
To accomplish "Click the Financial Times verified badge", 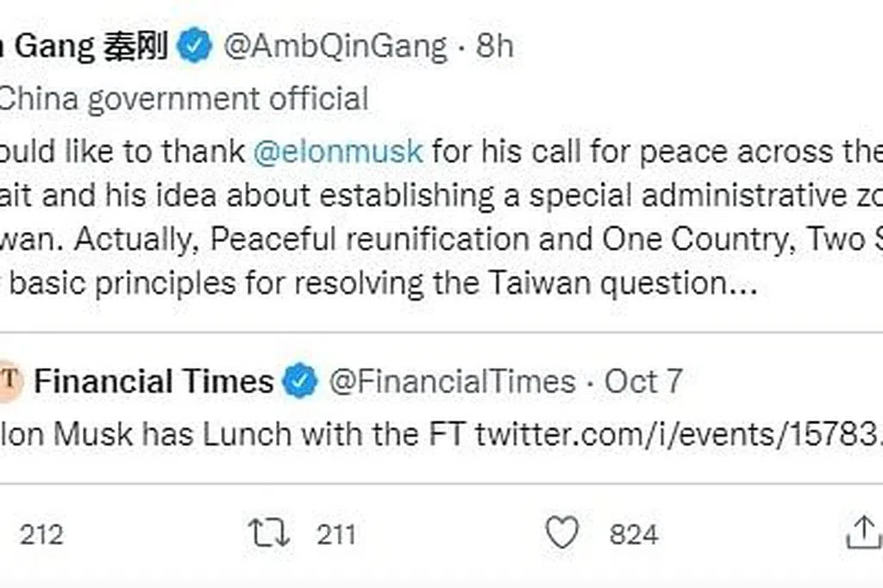I will pyautogui.click(x=301, y=381).
